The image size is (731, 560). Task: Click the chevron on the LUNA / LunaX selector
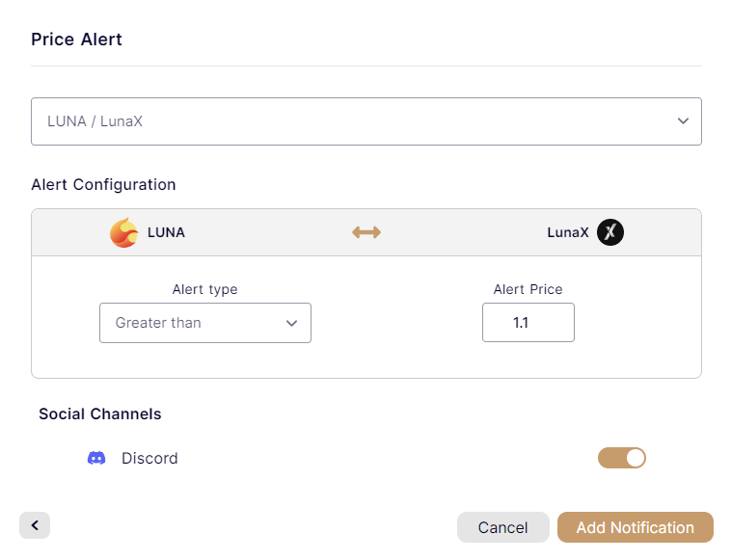tap(683, 121)
